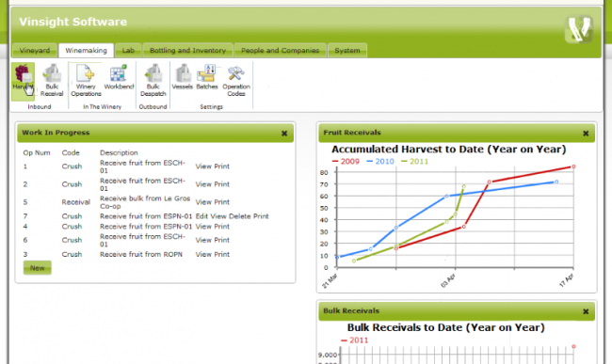Open the Bulk Receival icon

[x=52, y=80]
